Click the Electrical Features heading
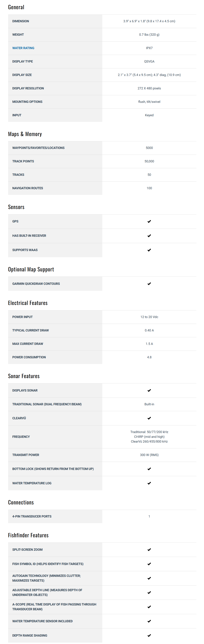Viewport: 204px width, 644px height. pyautogui.click(x=28, y=303)
